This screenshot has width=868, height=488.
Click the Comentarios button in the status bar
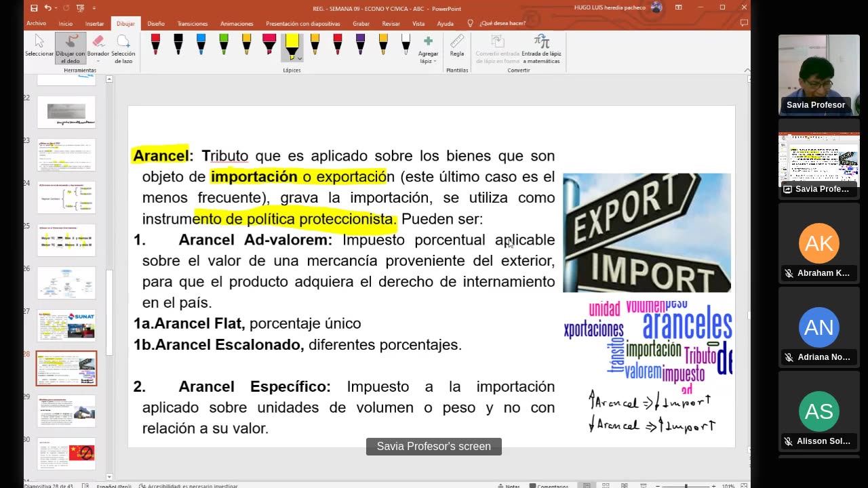tap(549, 485)
